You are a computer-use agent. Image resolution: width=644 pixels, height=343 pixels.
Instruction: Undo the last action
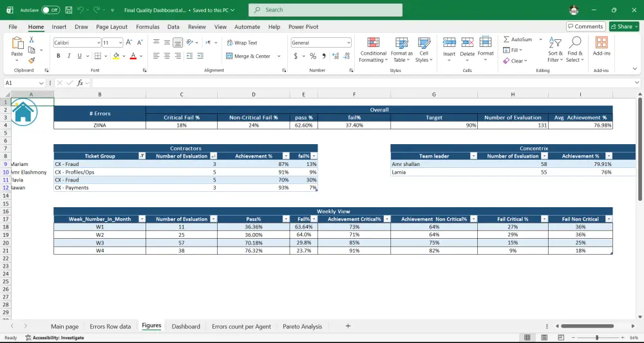click(x=81, y=10)
